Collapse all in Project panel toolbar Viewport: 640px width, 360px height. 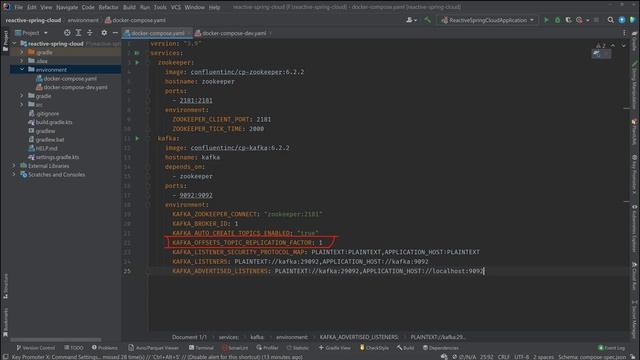90,33
